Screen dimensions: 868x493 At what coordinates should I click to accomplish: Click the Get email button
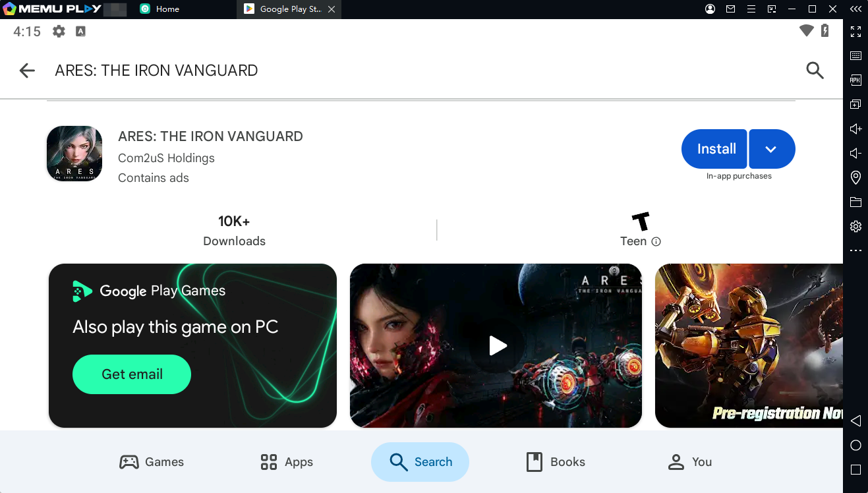click(132, 374)
